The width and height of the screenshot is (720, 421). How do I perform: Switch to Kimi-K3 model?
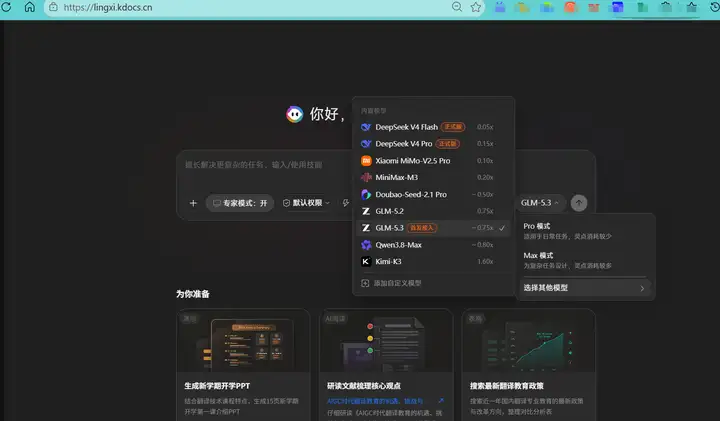click(x=433, y=261)
